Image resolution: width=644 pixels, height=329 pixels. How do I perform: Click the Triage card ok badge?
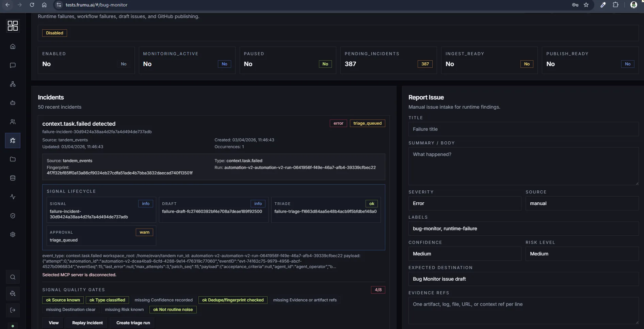372,204
